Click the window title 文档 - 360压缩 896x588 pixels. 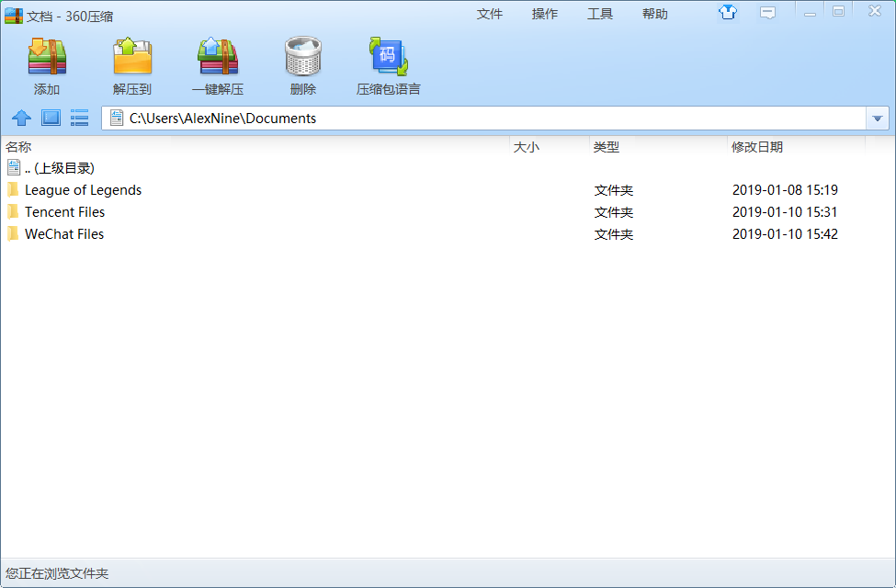click(70, 16)
